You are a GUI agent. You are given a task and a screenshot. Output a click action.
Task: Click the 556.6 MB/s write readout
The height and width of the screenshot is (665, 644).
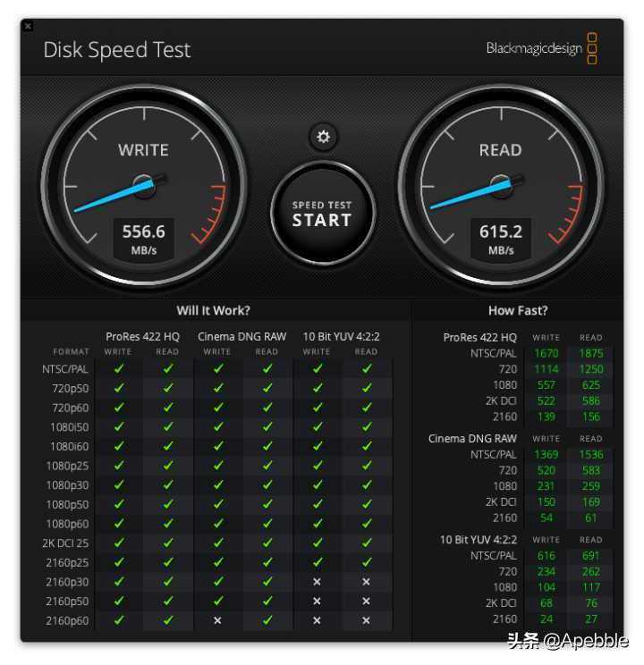143,240
